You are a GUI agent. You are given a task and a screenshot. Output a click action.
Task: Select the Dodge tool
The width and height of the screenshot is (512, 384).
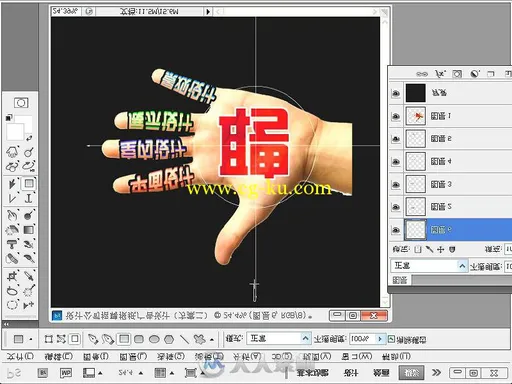(x=29, y=215)
